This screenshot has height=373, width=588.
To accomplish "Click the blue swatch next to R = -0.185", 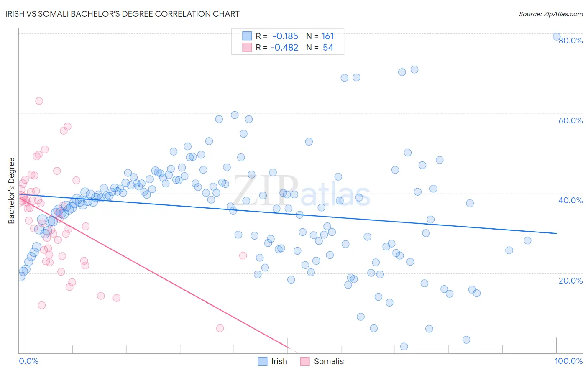I will coord(247,36).
